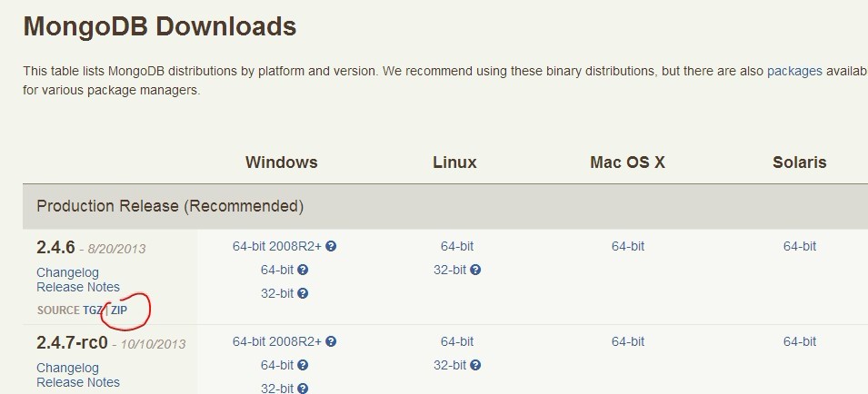Screen dimensions: 868x394
Task: Open the 2.4.6 Changelog
Action: tap(67, 273)
